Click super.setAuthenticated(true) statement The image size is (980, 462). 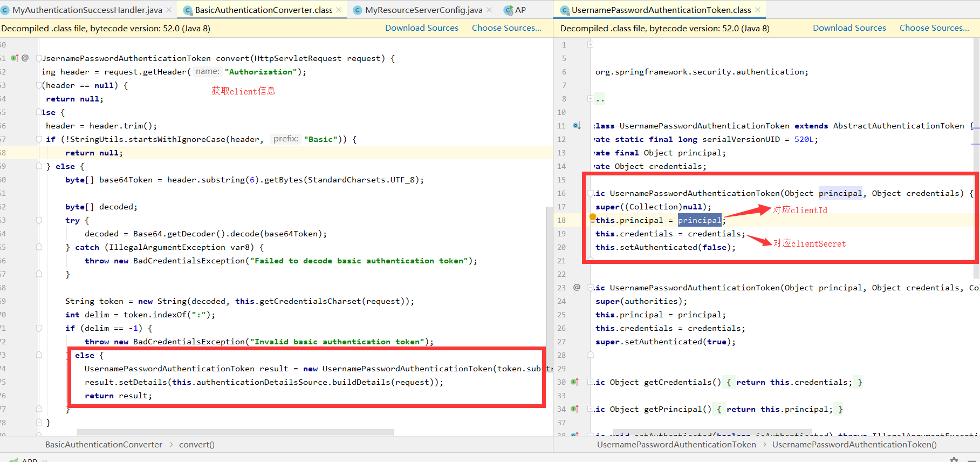[x=666, y=342]
